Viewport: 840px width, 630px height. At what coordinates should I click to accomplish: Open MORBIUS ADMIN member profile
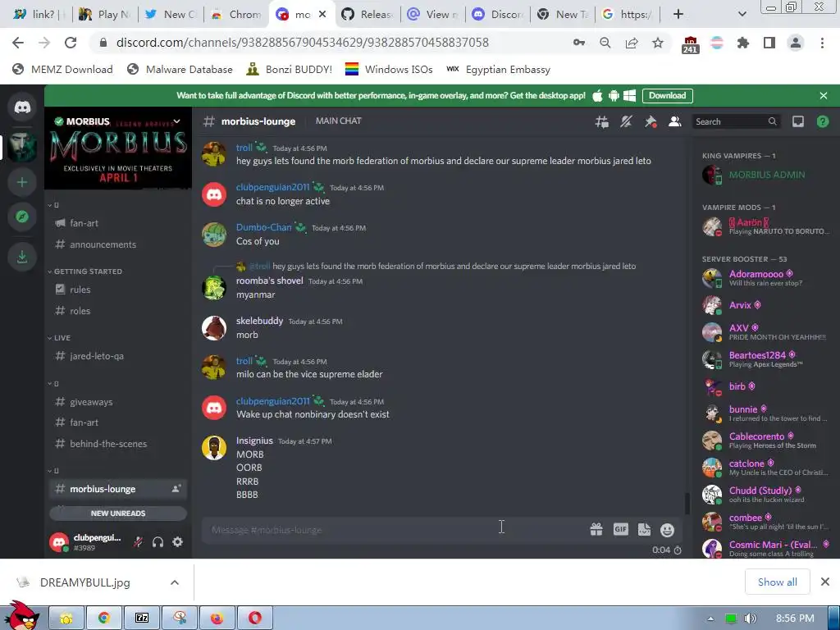[766, 175]
